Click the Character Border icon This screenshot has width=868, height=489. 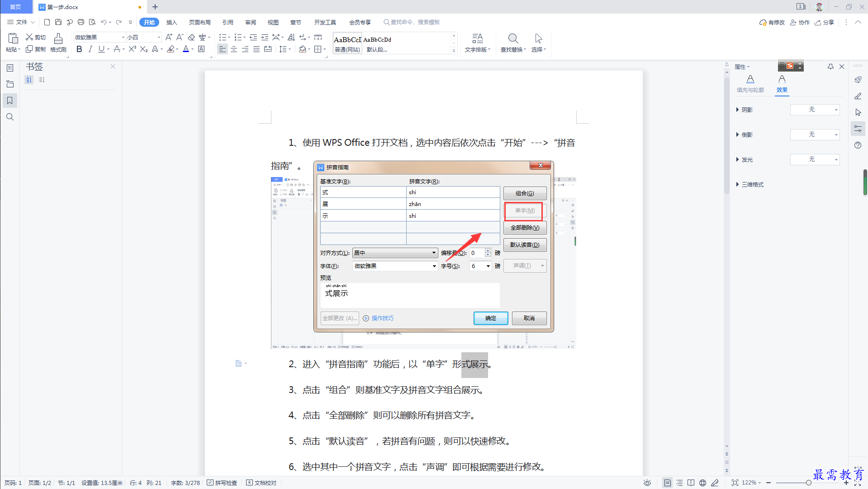click(x=202, y=49)
